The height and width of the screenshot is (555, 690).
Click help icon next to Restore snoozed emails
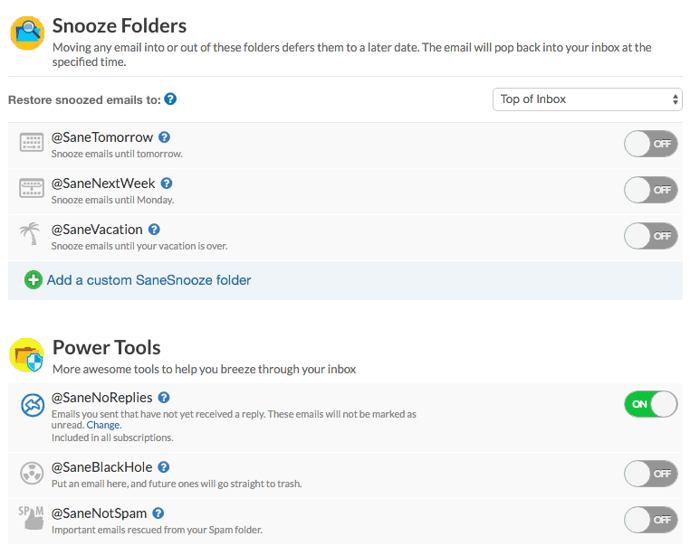click(171, 99)
